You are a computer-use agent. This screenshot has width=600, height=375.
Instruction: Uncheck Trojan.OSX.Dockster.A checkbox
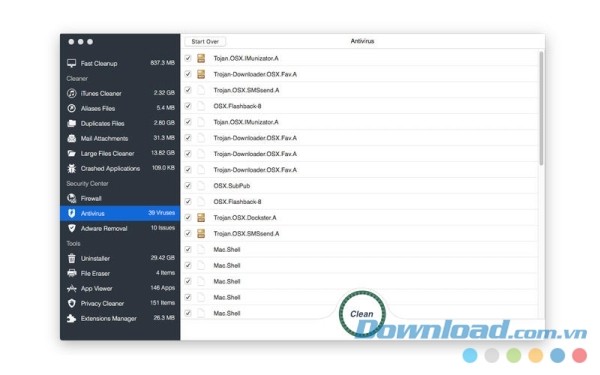[x=188, y=217]
